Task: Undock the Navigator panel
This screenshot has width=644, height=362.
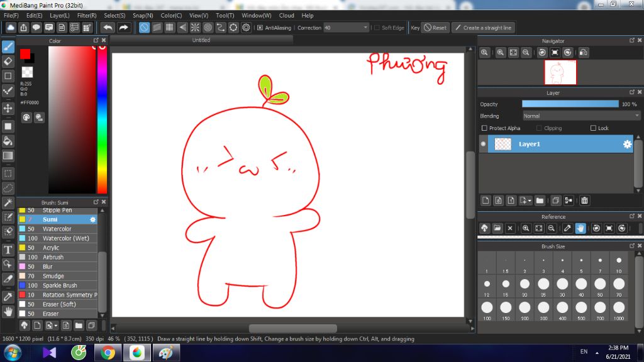Action: (631, 40)
